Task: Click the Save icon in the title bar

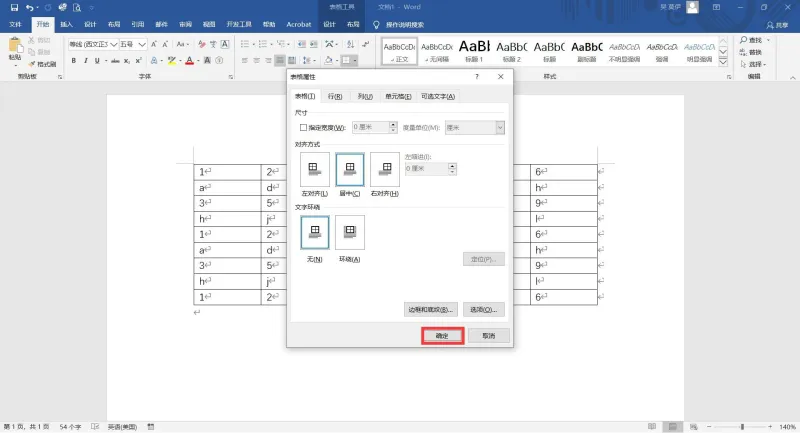Action: [14, 7]
